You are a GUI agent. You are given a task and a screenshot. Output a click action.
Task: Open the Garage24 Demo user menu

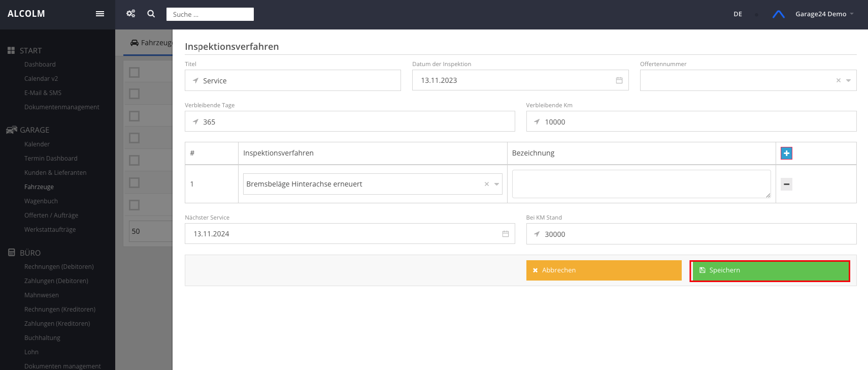(824, 14)
